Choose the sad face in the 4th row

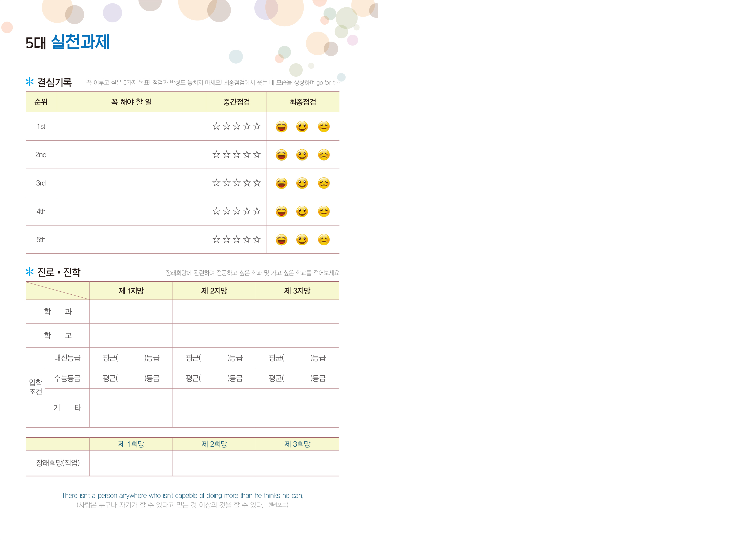(324, 211)
